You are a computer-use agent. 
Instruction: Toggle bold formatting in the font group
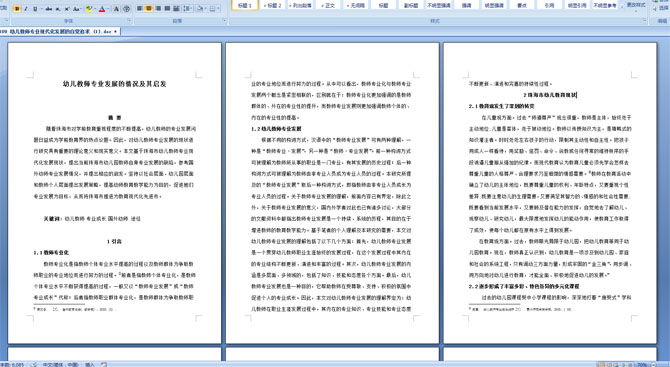pos(17,9)
